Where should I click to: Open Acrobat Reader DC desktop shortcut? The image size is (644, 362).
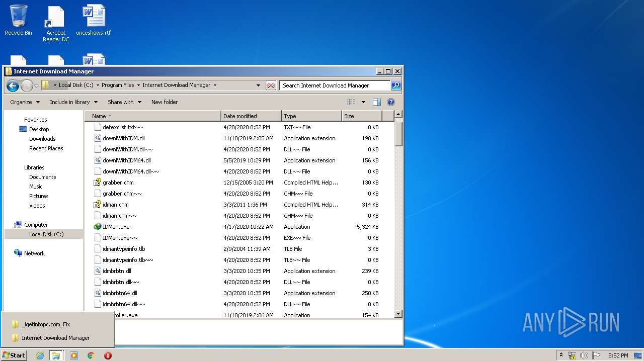(56, 24)
